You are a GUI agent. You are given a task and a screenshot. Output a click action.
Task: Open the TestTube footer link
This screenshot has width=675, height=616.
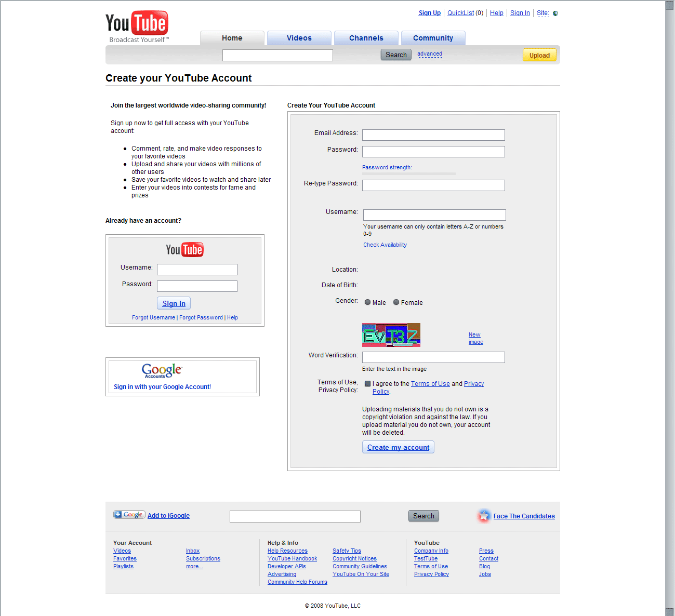[x=426, y=559]
